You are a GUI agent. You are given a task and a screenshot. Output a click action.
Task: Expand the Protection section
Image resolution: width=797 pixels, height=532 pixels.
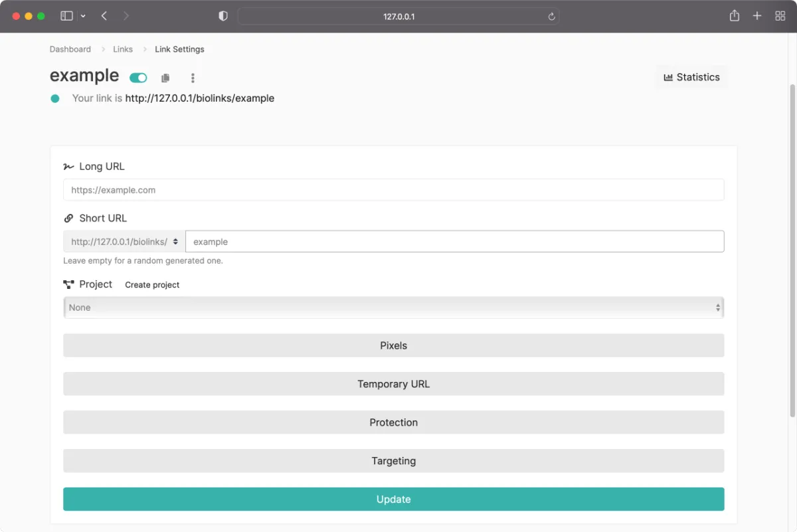pos(393,422)
